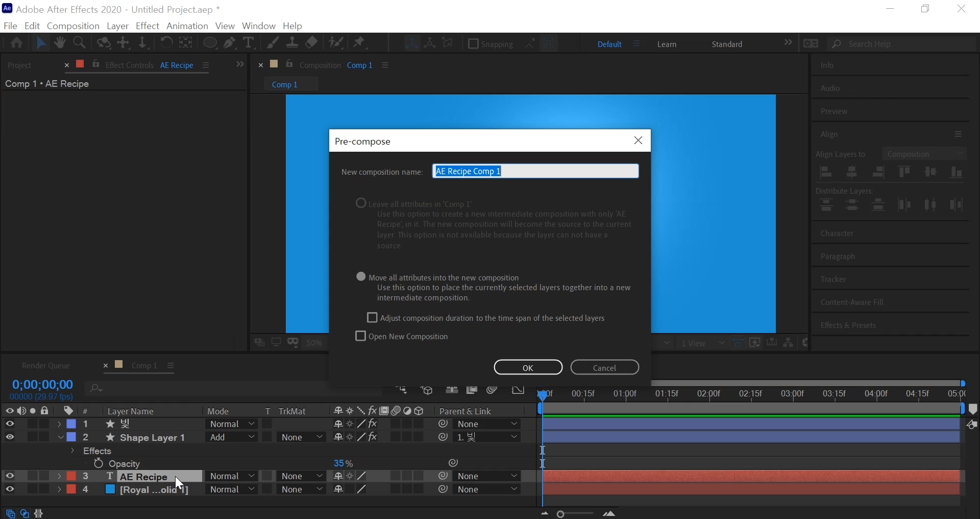This screenshot has height=519, width=980.
Task: Collapse Shape Layer 1 twirl arrow
Action: pyautogui.click(x=60, y=437)
